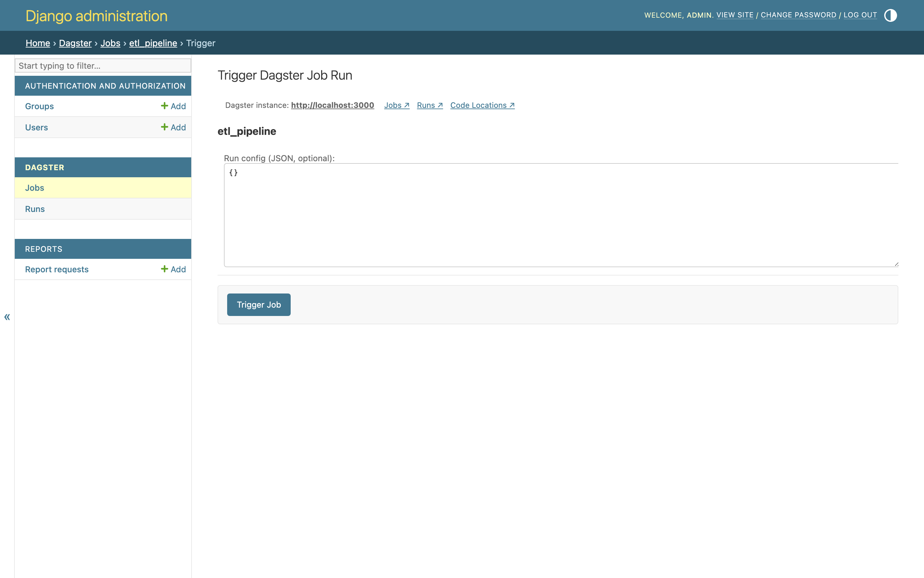Open etl_pipeline breadcrumb link
The width and height of the screenshot is (924, 578).
point(153,43)
